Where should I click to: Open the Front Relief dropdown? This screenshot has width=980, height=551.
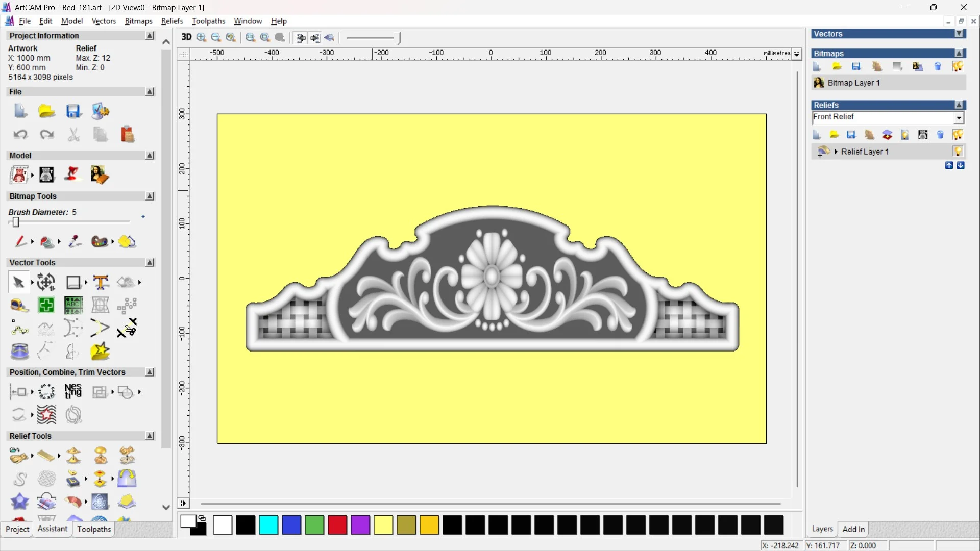pyautogui.click(x=959, y=118)
